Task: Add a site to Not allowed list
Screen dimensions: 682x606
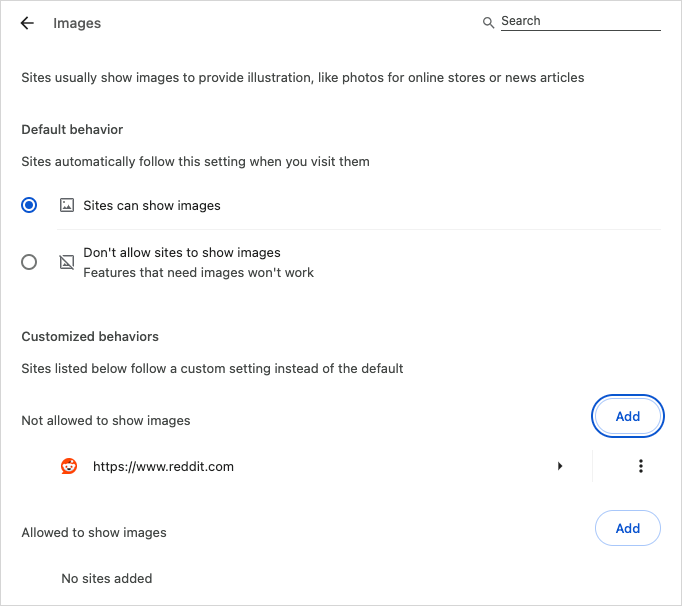Action: click(x=627, y=417)
